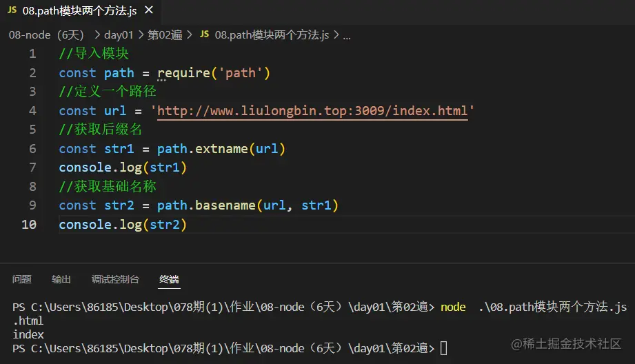Open the 08-node (6天) breadcrumb folder

pos(46,35)
